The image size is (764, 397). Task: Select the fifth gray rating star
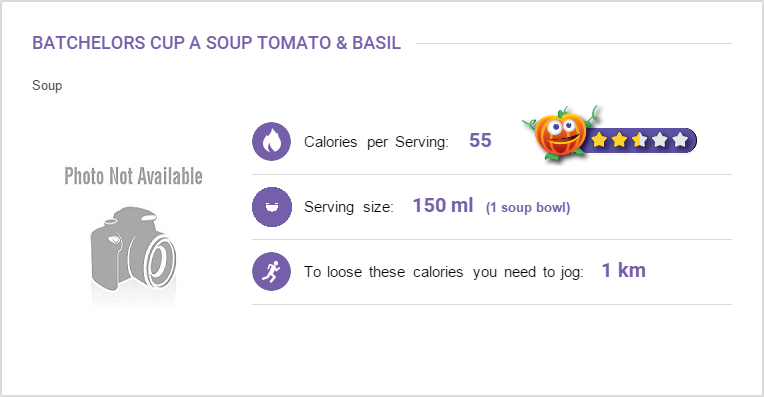pos(680,140)
